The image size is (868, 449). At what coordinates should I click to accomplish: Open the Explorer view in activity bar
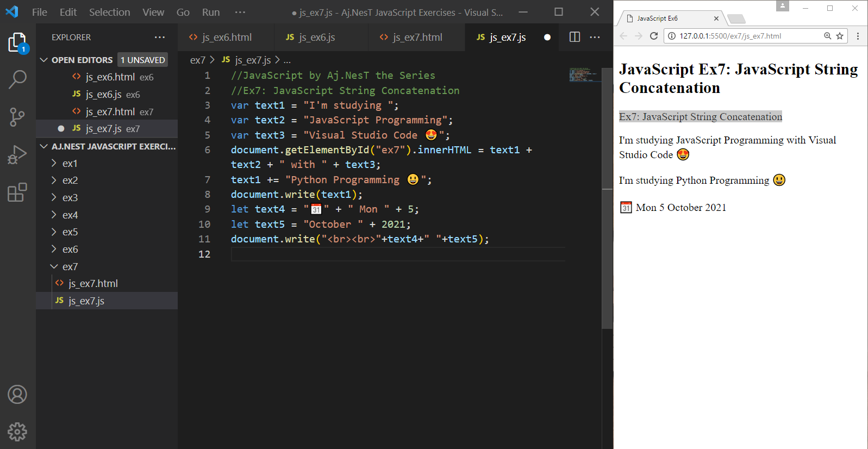(17, 42)
